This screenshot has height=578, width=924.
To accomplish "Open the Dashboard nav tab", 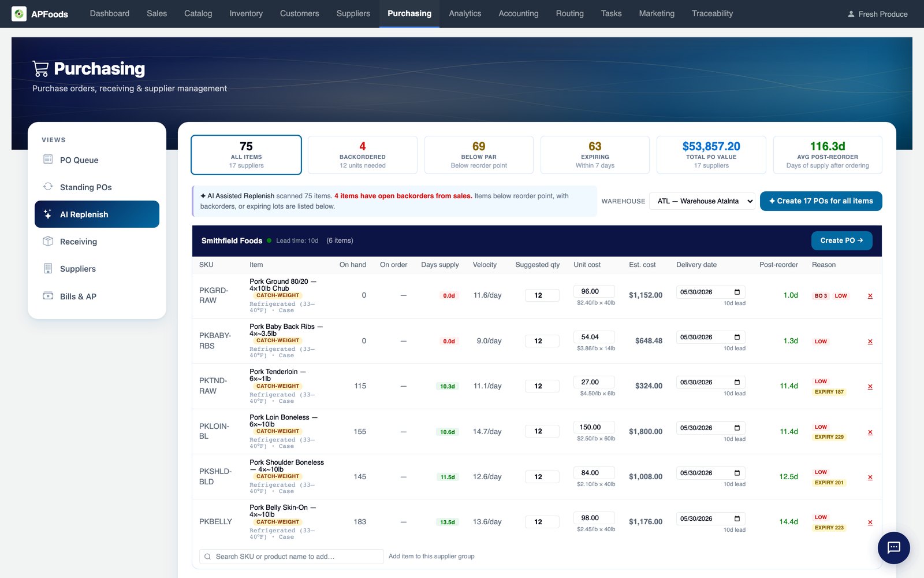I will tap(110, 13).
